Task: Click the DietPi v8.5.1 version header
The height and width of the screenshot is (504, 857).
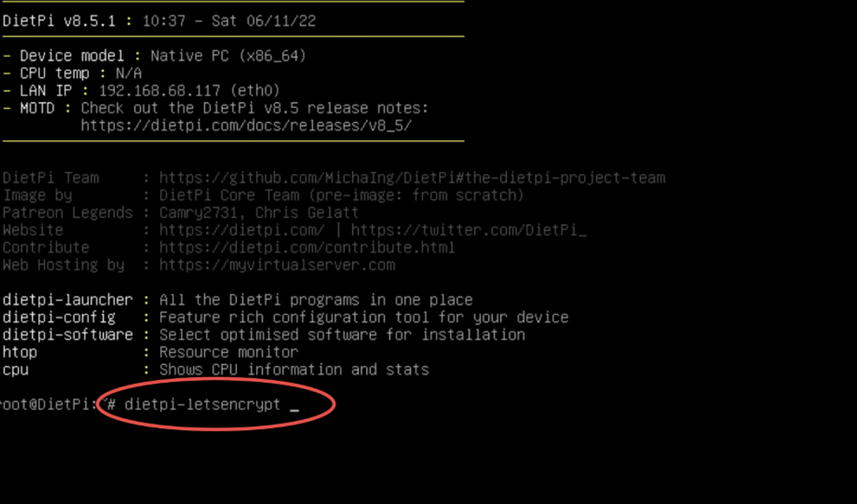Action: [x=59, y=21]
